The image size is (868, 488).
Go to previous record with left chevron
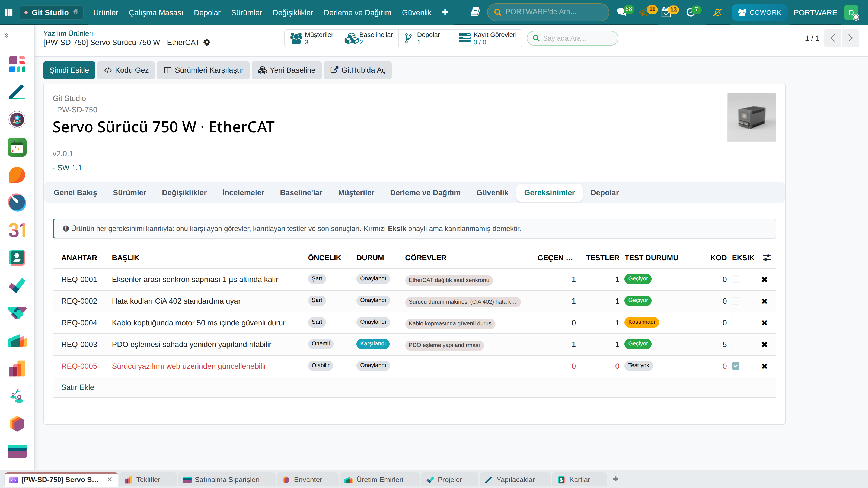833,38
